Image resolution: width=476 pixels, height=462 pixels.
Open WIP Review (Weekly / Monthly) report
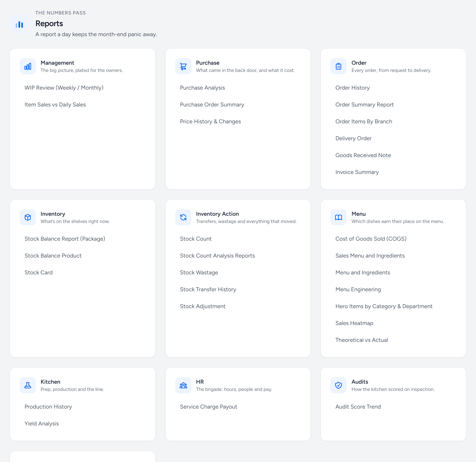tap(64, 88)
